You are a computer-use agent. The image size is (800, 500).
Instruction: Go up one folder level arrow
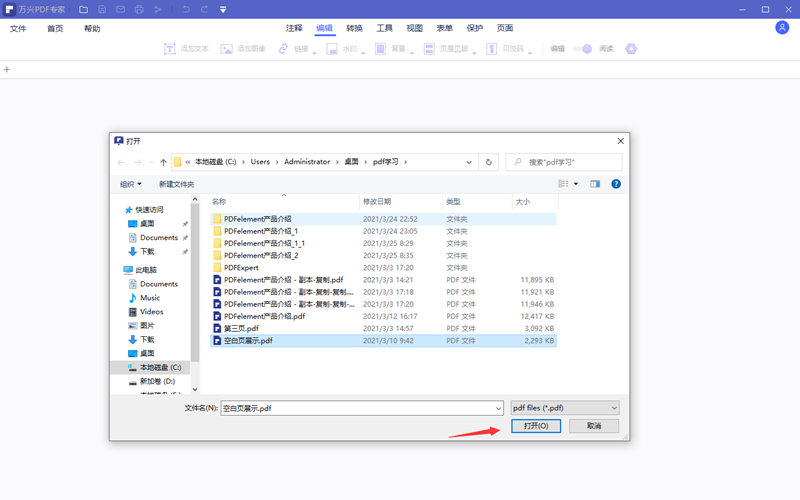tap(163, 162)
